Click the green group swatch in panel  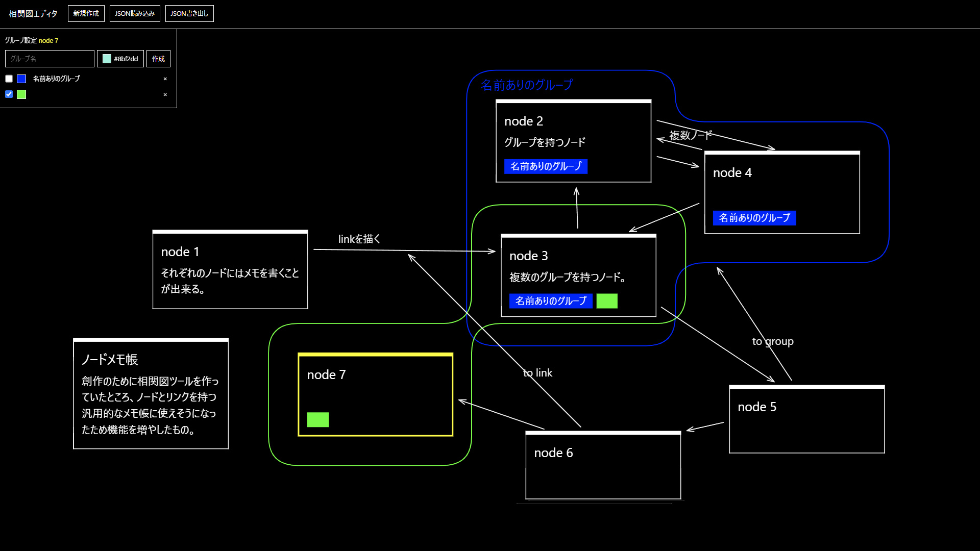pos(21,94)
